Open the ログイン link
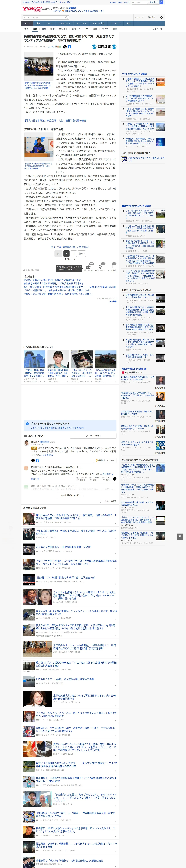This screenshot has height=868, width=186. click(57, 11)
